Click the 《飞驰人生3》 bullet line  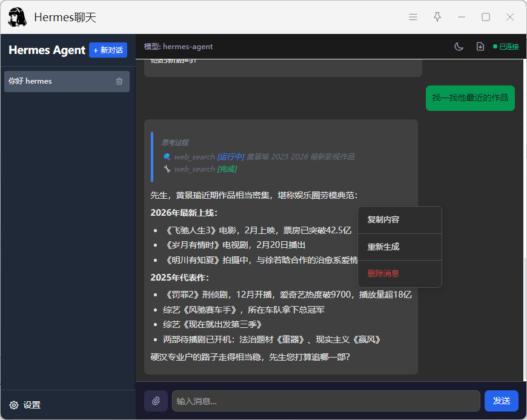pyautogui.click(x=257, y=230)
